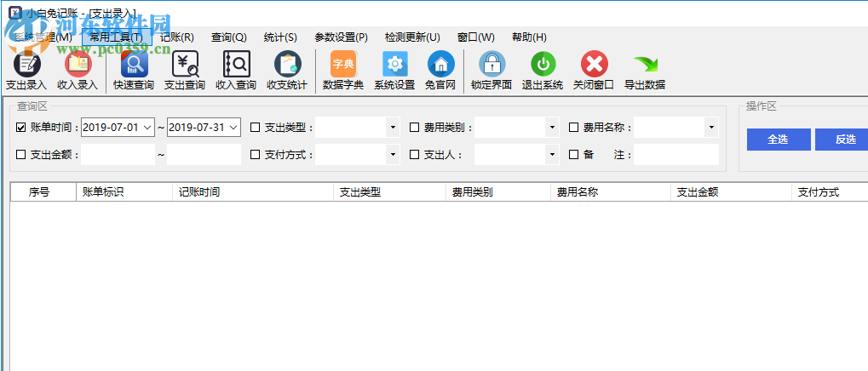The height and width of the screenshot is (371, 868).
Task: Enable the 支付方式 filter checkbox
Action: point(256,155)
